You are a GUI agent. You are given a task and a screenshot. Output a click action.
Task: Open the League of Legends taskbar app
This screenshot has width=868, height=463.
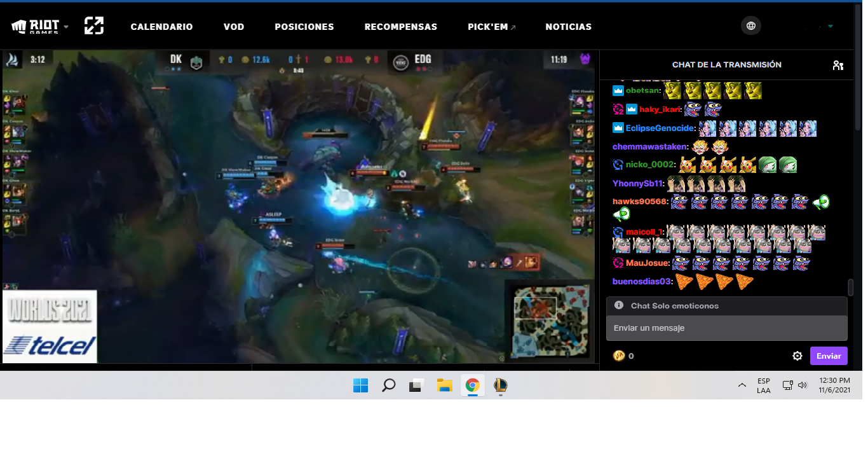[500, 385]
